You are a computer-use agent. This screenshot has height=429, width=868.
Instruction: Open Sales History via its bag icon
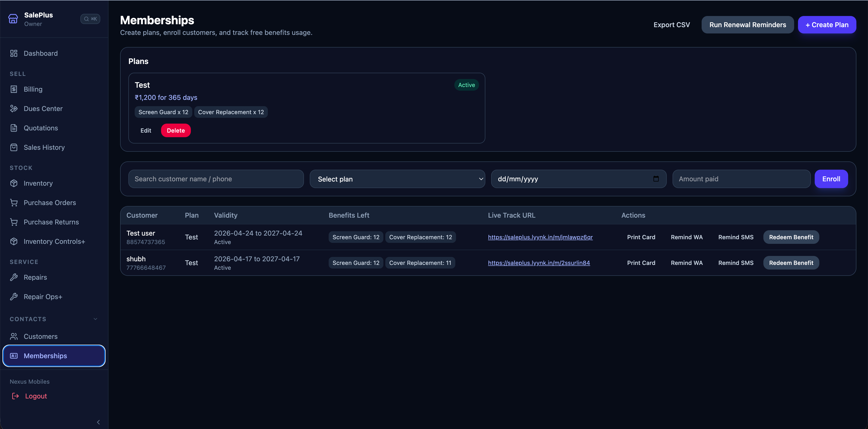(14, 147)
